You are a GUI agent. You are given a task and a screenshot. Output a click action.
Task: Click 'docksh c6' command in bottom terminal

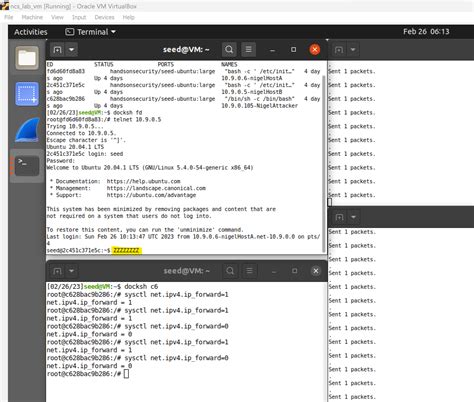point(141,287)
